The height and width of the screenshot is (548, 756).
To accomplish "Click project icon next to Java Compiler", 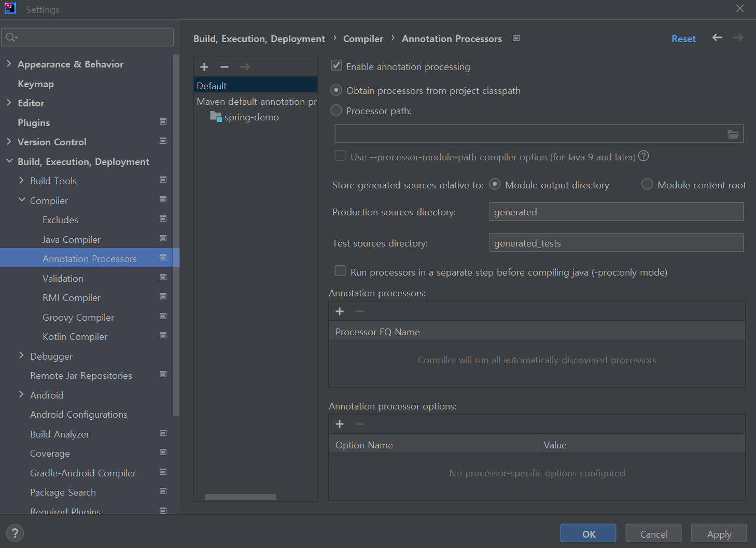I will tap(163, 238).
